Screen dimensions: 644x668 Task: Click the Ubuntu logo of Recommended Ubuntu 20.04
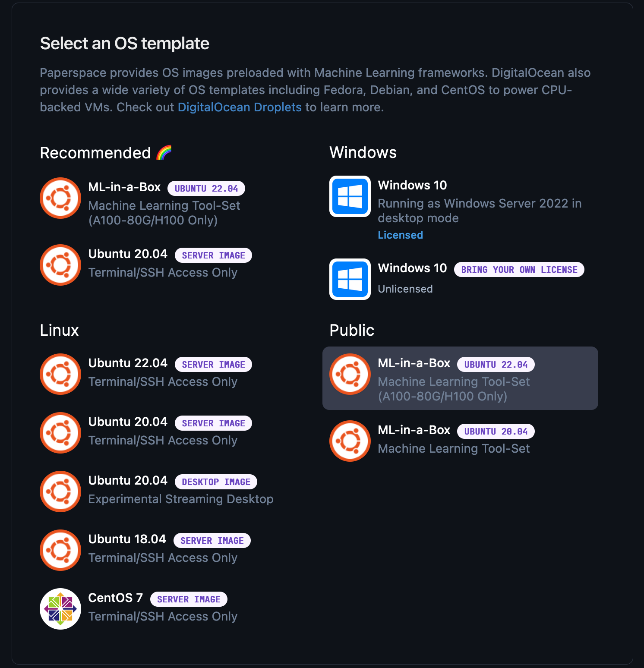point(60,265)
